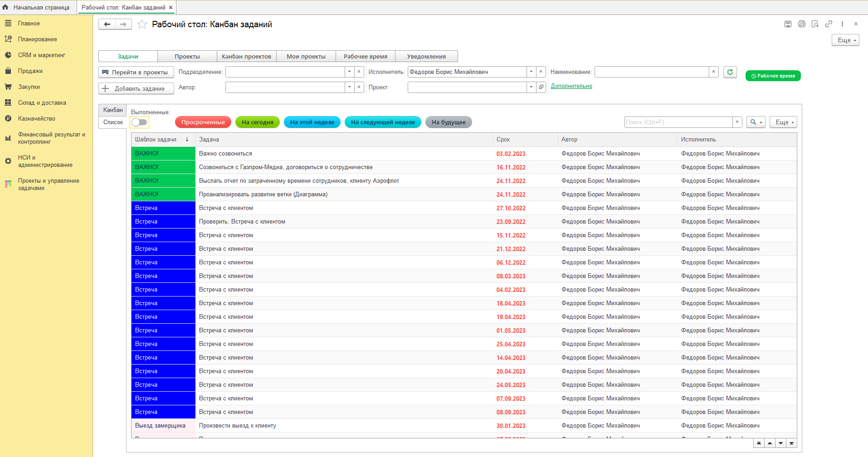Move one row down arrow
This screenshot has width=868, height=457.
[780, 443]
